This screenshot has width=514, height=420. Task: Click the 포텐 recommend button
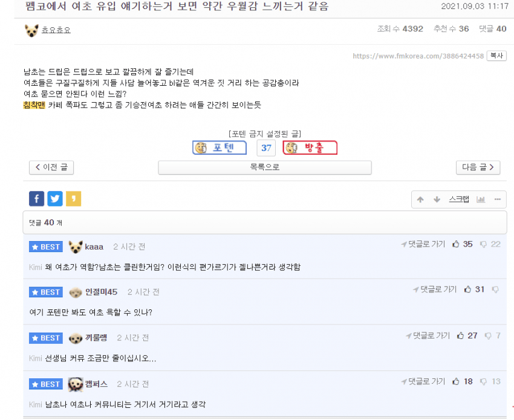pyautogui.click(x=220, y=147)
